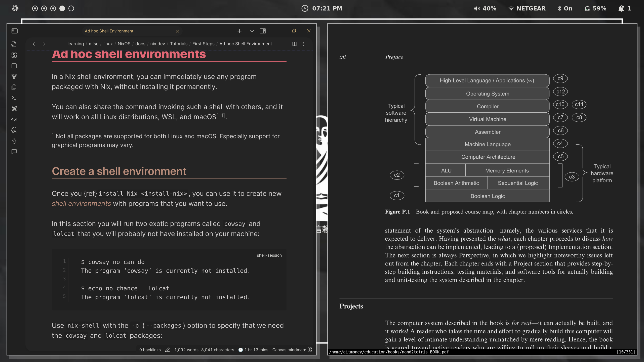The width and height of the screenshot is (644, 362).
Task: Follow the shell environments link
Action: pos(81,204)
